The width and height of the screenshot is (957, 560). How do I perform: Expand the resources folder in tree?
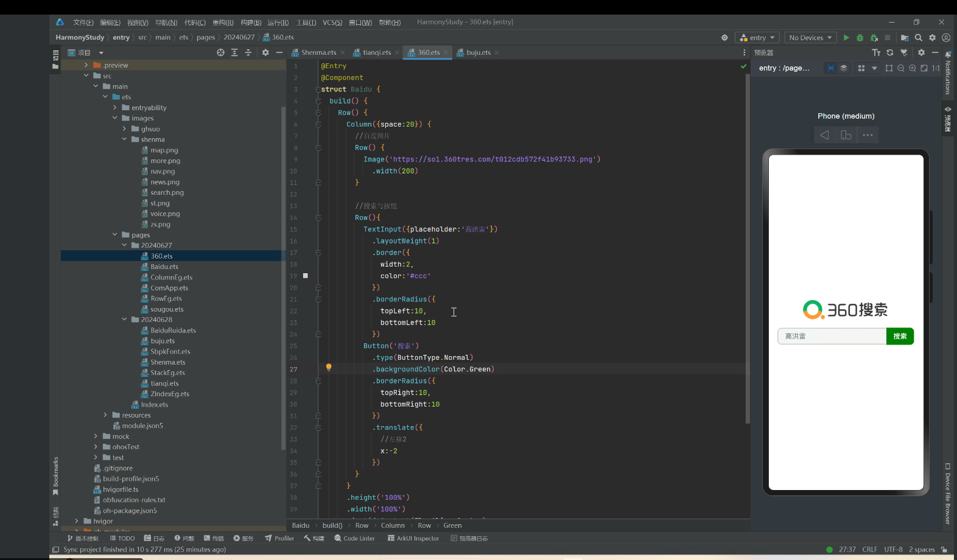(105, 415)
